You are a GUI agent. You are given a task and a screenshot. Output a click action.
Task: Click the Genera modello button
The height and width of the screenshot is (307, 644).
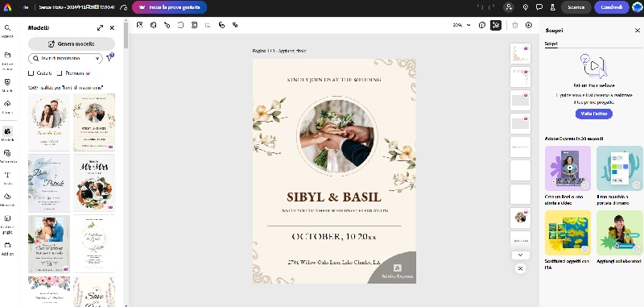point(72,44)
